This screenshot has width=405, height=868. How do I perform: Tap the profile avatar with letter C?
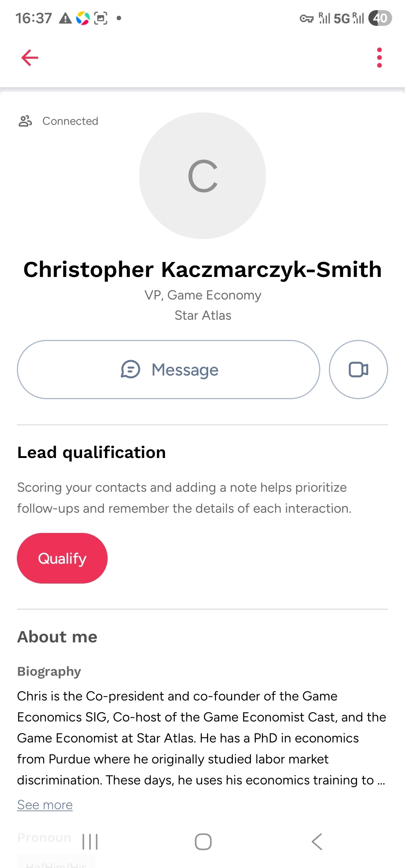click(202, 176)
